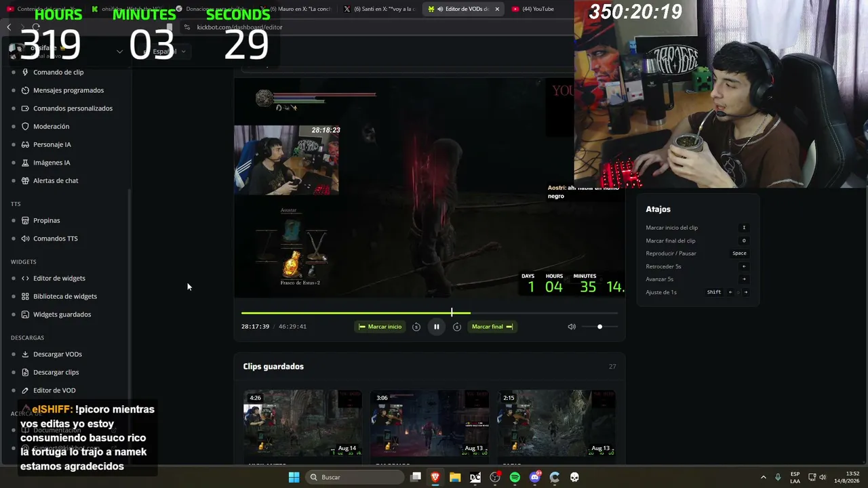
Task: Open File Explorer from the taskbar
Action: [455, 477]
